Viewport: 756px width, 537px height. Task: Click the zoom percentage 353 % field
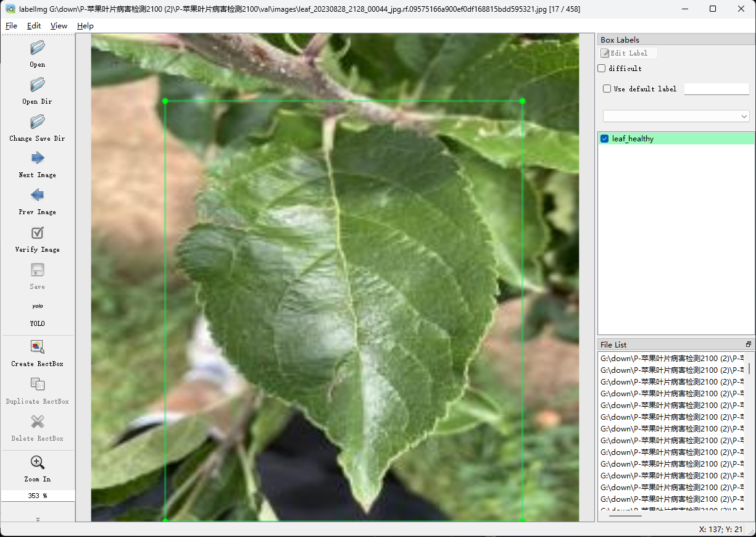(38, 496)
